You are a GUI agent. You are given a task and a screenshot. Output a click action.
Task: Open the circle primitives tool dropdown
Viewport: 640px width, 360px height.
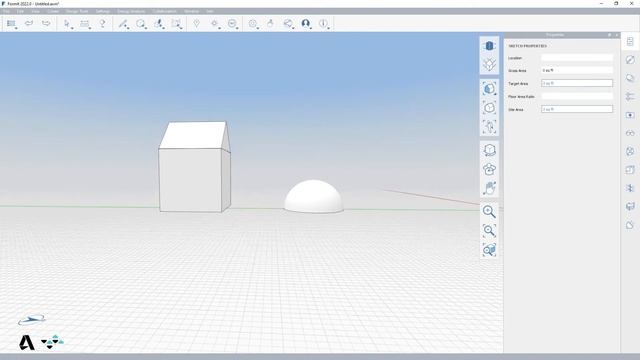pyautogui.click(x=141, y=24)
